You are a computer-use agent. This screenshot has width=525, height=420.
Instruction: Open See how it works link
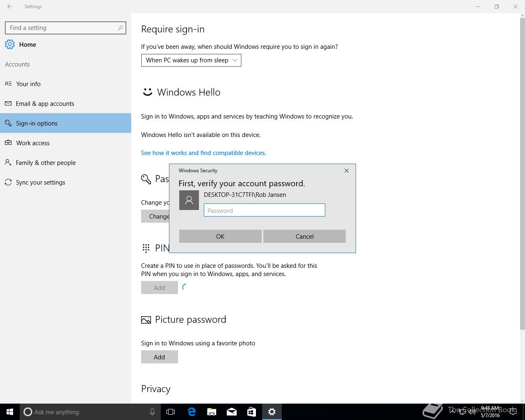tap(203, 153)
